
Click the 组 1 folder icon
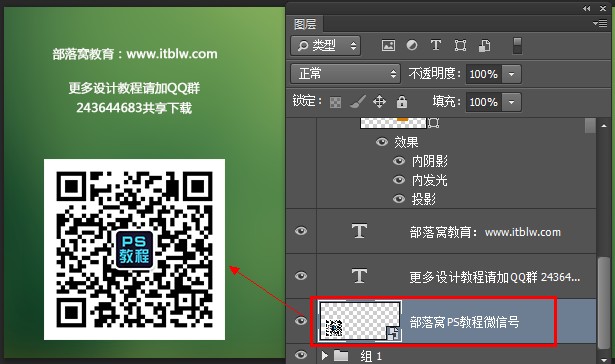click(341, 356)
